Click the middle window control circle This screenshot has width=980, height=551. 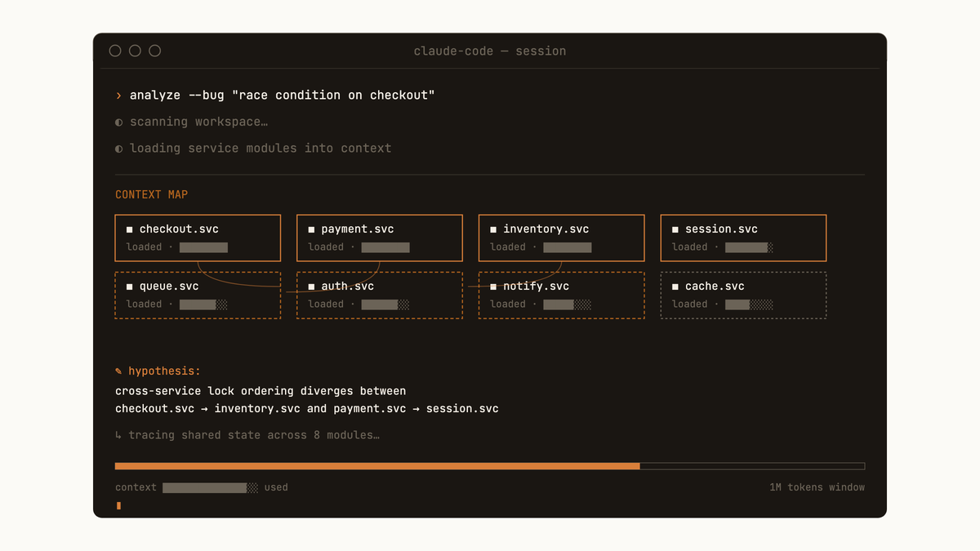pyautogui.click(x=135, y=51)
